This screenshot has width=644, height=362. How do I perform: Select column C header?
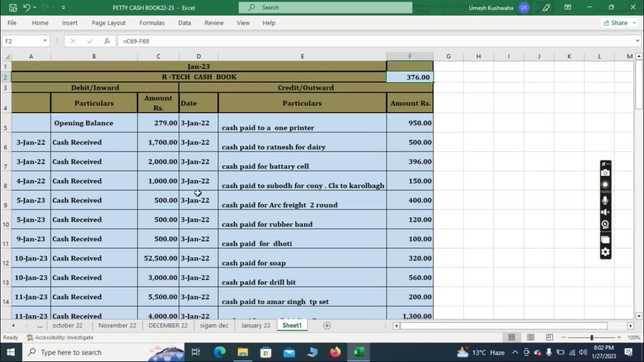pyautogui.click(x=158, y=56)
